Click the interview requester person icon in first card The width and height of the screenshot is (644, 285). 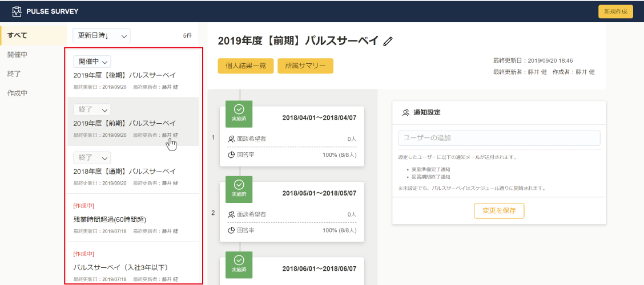pyautogui.click(x=231, y=139)
